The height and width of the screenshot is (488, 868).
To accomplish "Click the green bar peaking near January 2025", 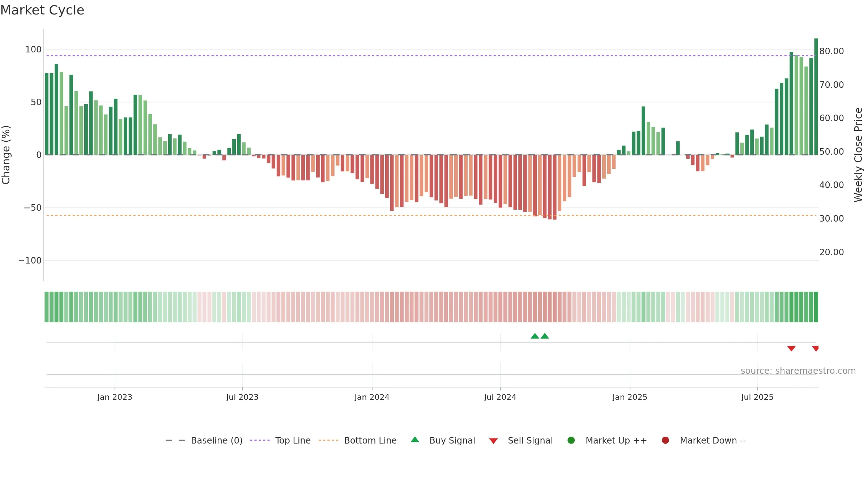I will click(x=643, y=130).
